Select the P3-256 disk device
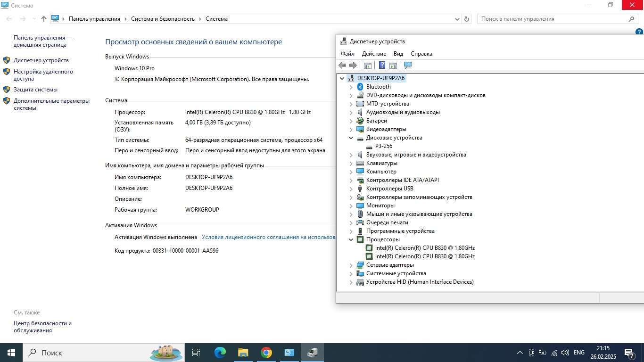 [x=384, y=146]
